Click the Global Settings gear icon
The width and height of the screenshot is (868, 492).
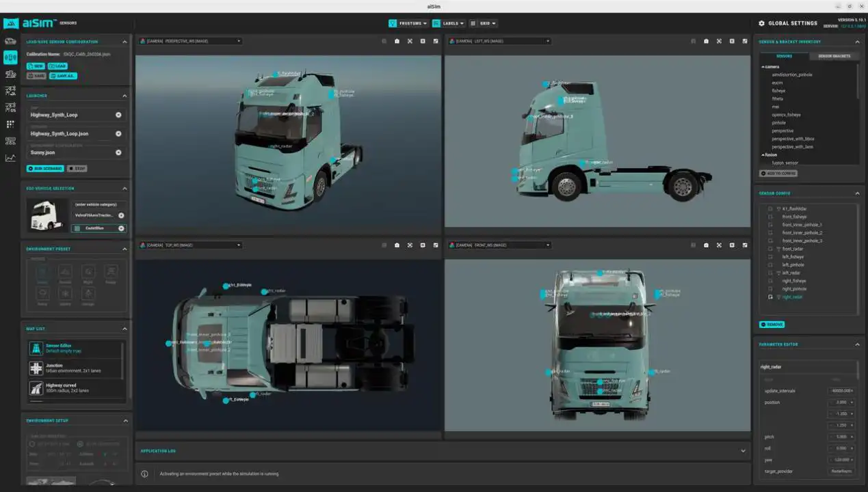click(x=762, y=23)
